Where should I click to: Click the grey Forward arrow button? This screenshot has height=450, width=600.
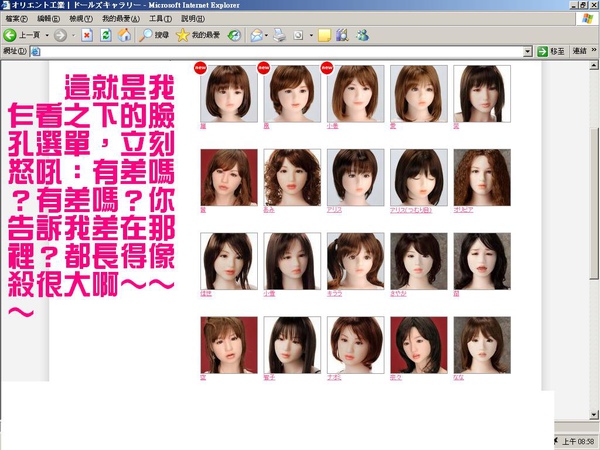[60, 35]
